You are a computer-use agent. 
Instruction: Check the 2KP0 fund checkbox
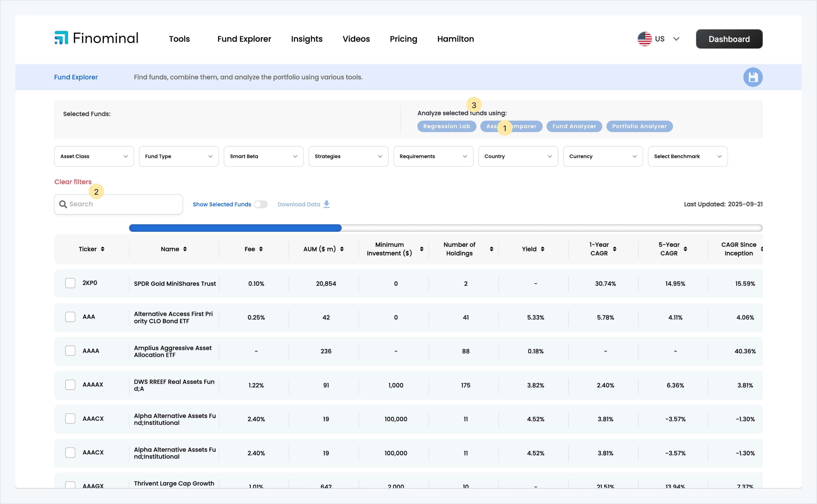(x=70, y=283)
